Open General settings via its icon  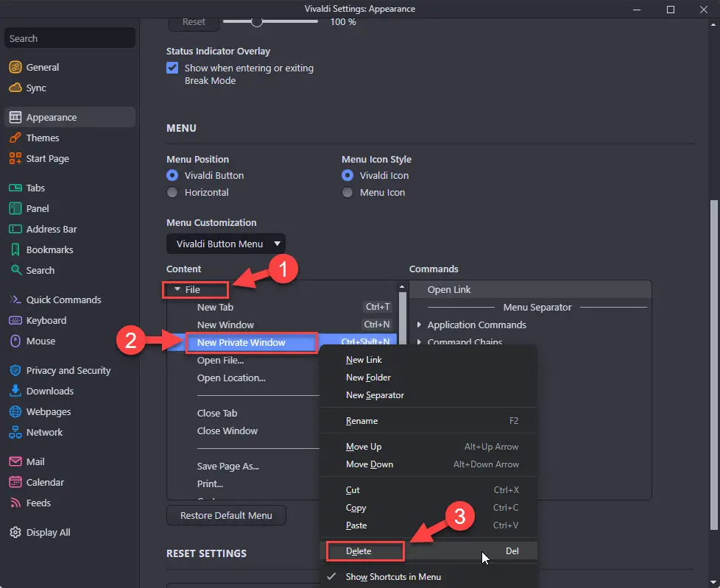point(15,67)
